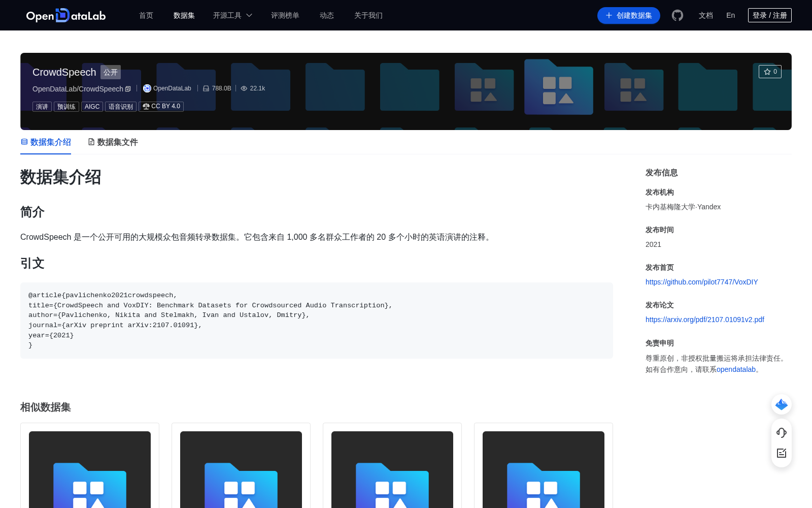The image size is (812, 508).
Task: Click the CC BY 4.0 license tag
Action: click(161, 106)
